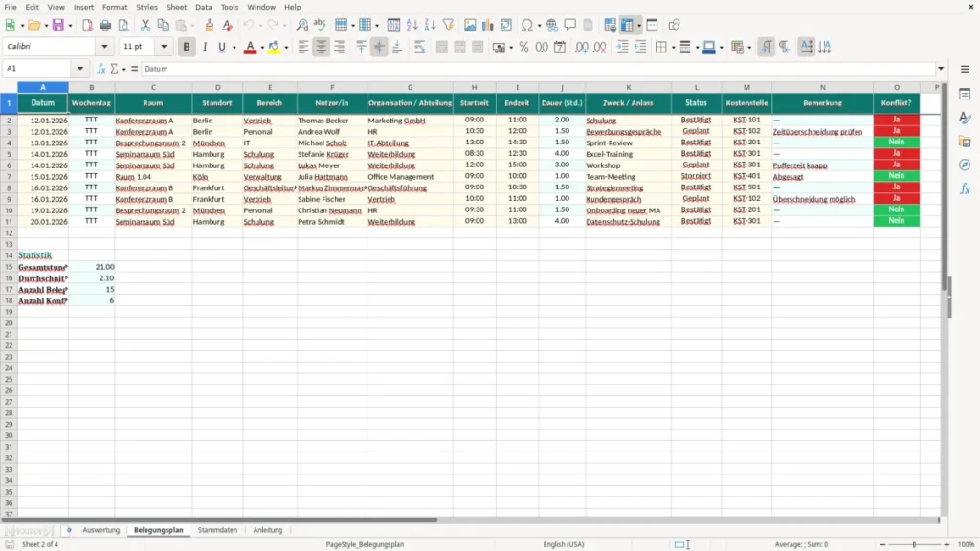The image size is (980, 551).
Task: Click the Merge and Center Cells icon
Action: pos(442,47)
